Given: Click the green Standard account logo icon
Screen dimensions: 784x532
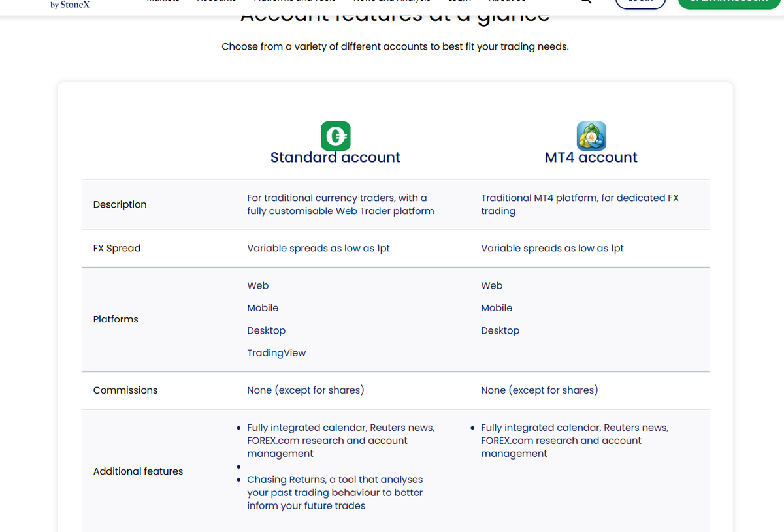Looking at the screenshot, I should click(336, 136).
